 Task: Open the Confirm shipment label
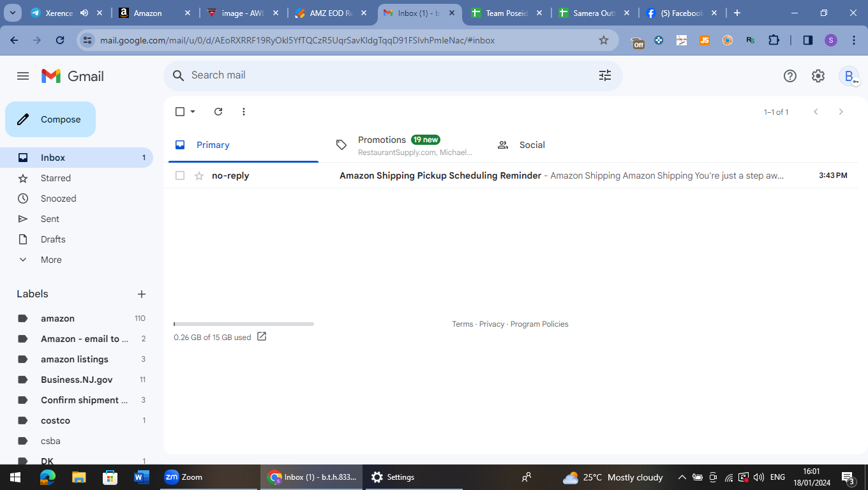pos(77,400)
